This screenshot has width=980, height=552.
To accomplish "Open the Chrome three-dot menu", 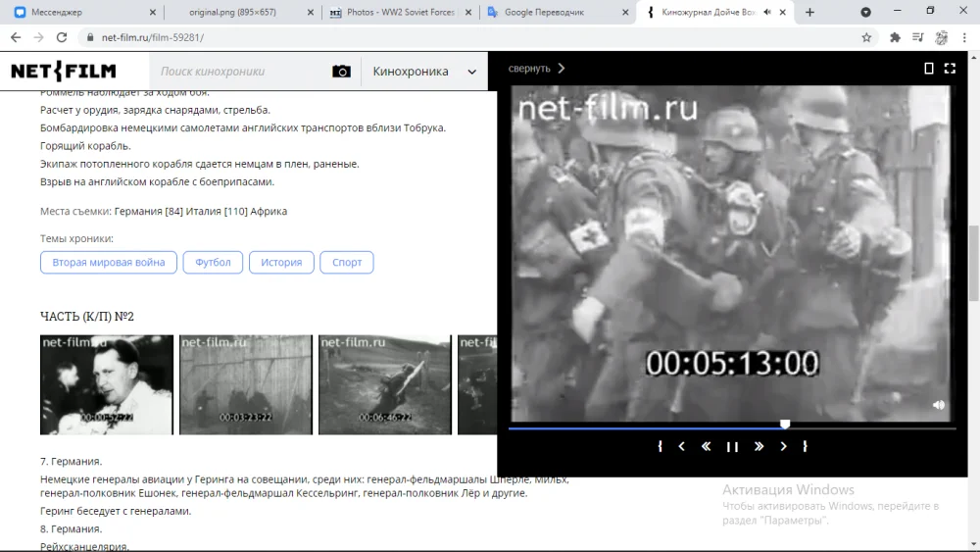I will point(964,37).
